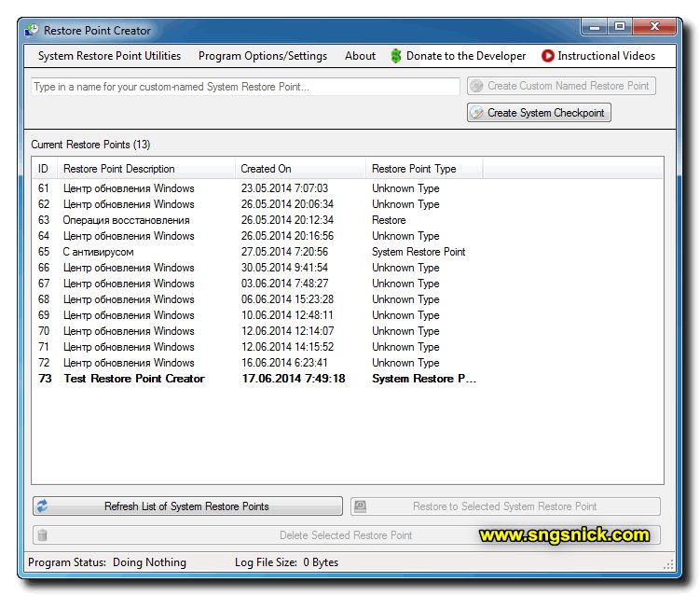700x596 pixels.
Task: Open Program Options/Settings menu
Action: click(263, 56)
